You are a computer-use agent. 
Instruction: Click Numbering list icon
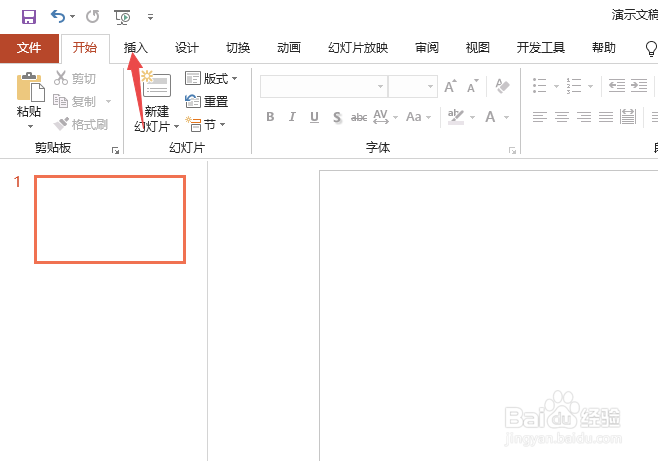[x=574, y=86]
